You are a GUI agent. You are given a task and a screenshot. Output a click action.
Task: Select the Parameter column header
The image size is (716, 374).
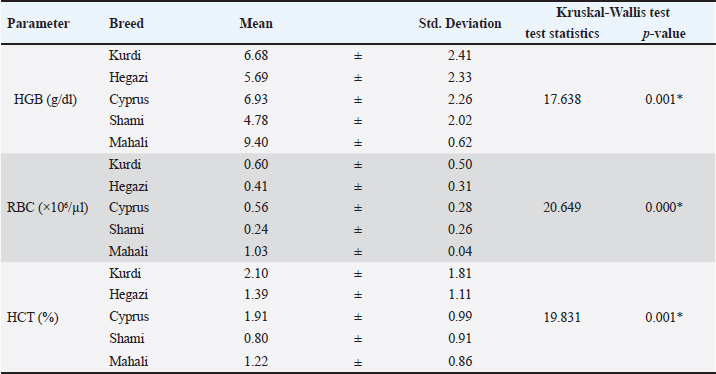pos(38,24)
